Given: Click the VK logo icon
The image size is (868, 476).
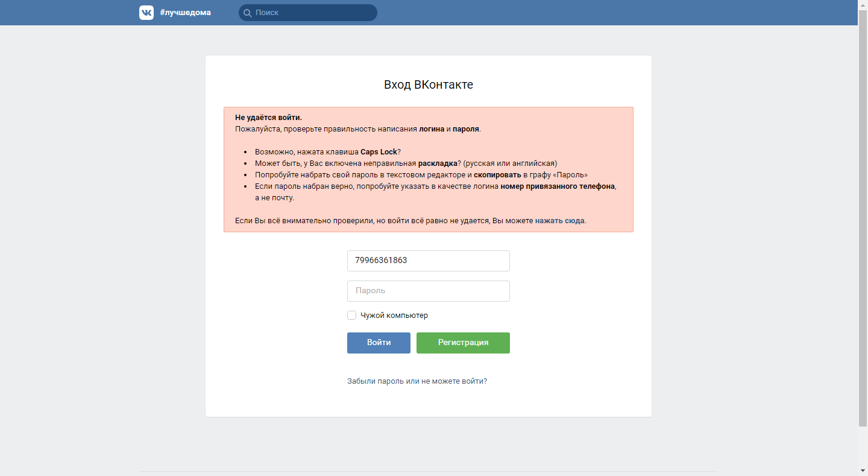Looking at the screenshot, I should [x=146, y=13].
